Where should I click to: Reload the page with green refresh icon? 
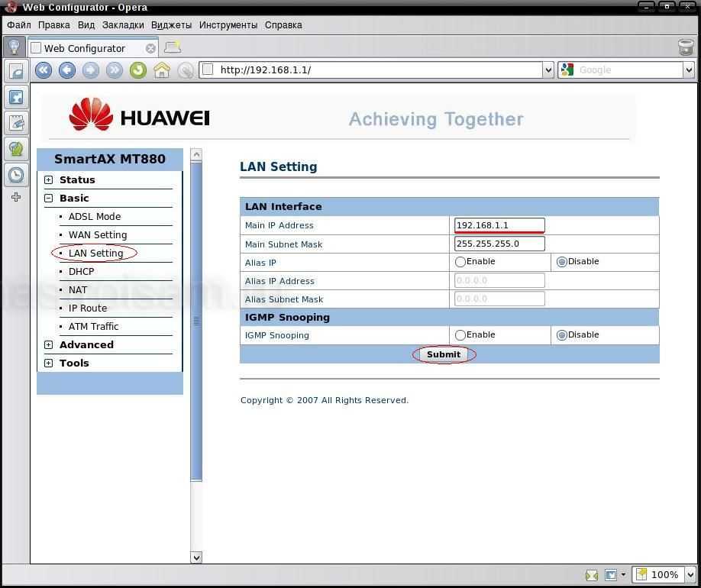click(138, 70)
